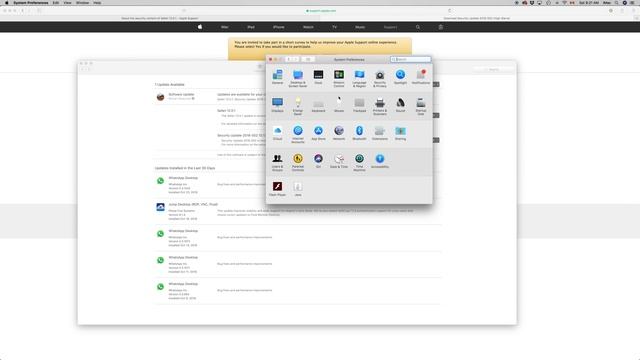The width and height of the screenshot is (640, 360).
Task: Click the shopping bag icon on Apple website
Action: pos(440,27)
